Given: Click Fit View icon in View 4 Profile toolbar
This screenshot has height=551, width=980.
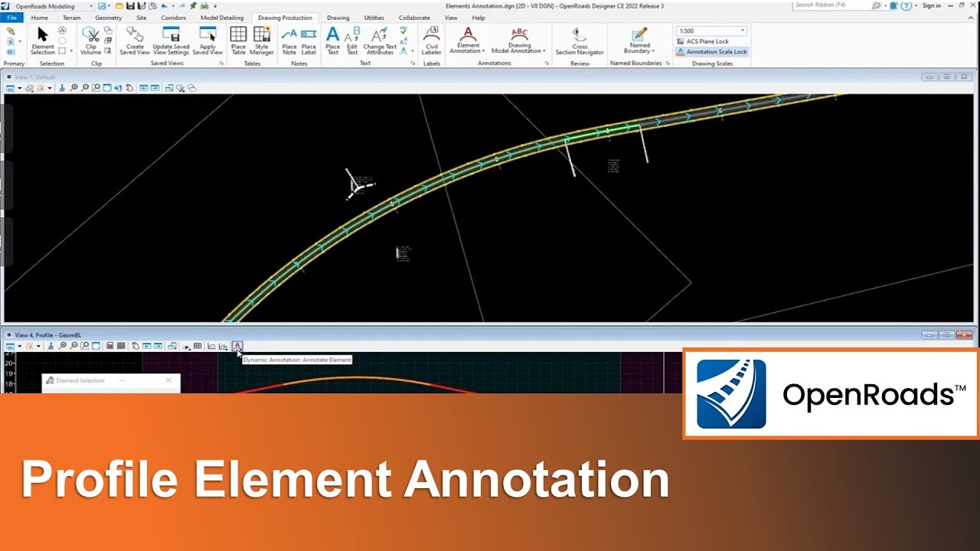Looking at the screenshot, I should tap(96, 346).
